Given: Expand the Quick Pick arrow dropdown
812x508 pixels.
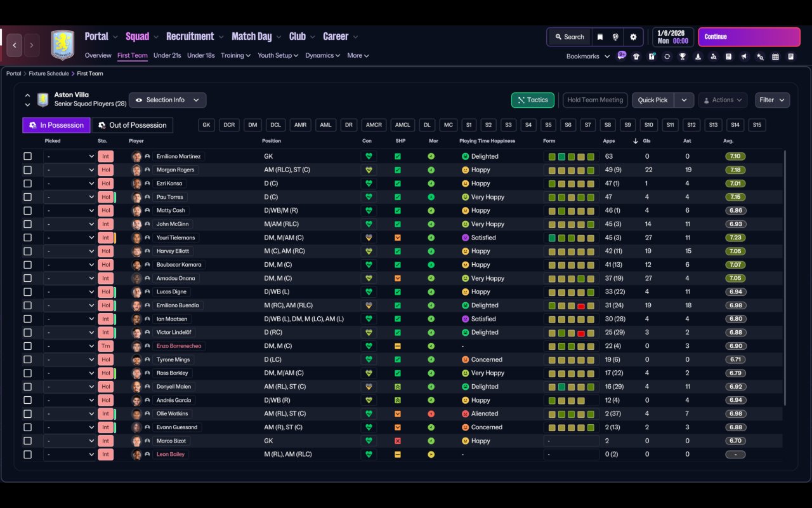Looking at the screenshot, I should (x=684, y=100).
